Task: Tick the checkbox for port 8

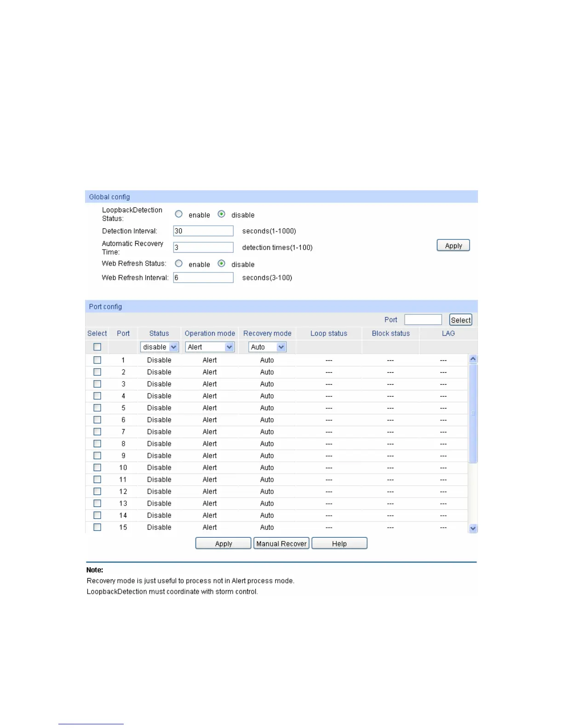Action: [97, 444]
